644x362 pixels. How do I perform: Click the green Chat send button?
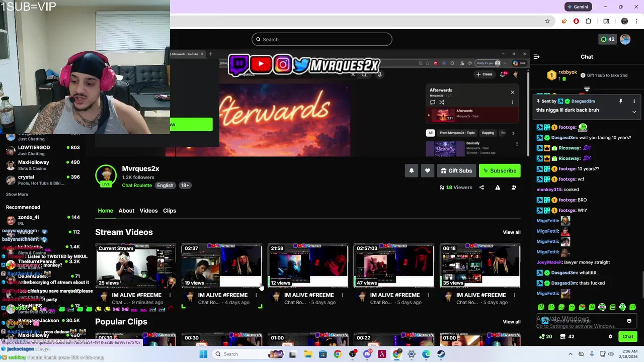click(x=627, y=337)
